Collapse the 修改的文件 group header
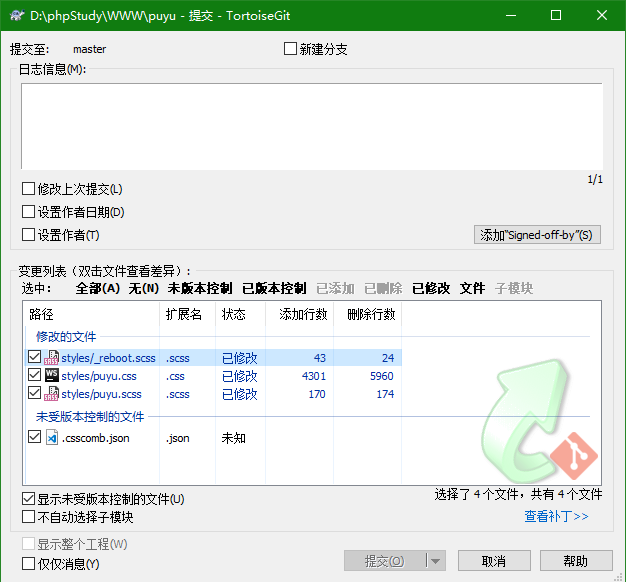This screenshot has height=582, width=626. pos(66,337)
